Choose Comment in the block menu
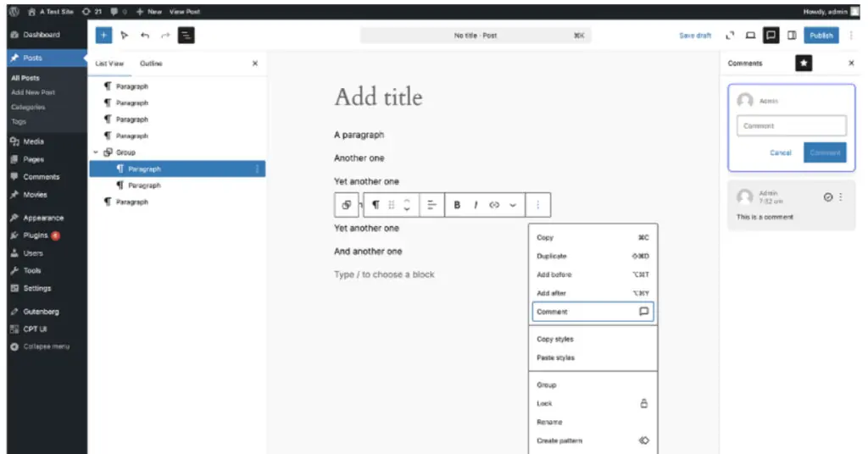This screenshot has height=454, width=868. (593, 312)
